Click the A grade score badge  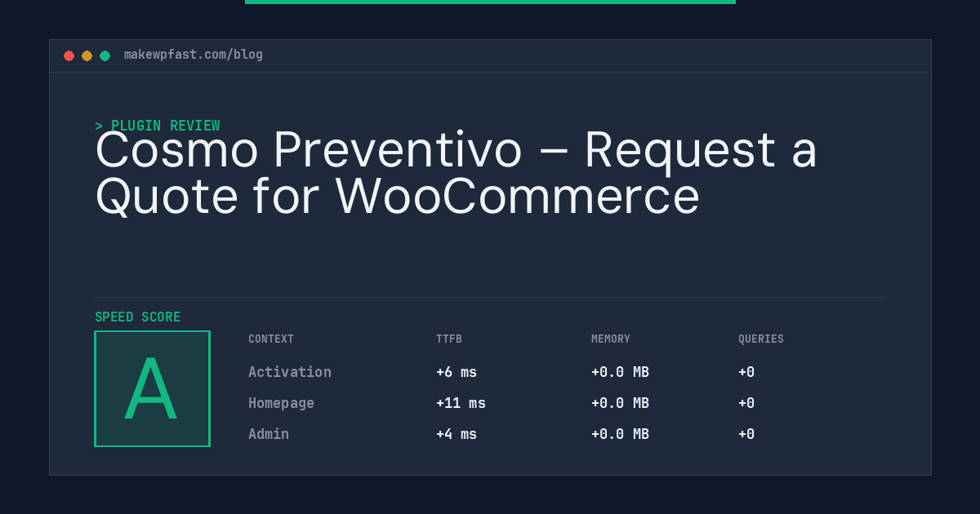coord(152,388)
